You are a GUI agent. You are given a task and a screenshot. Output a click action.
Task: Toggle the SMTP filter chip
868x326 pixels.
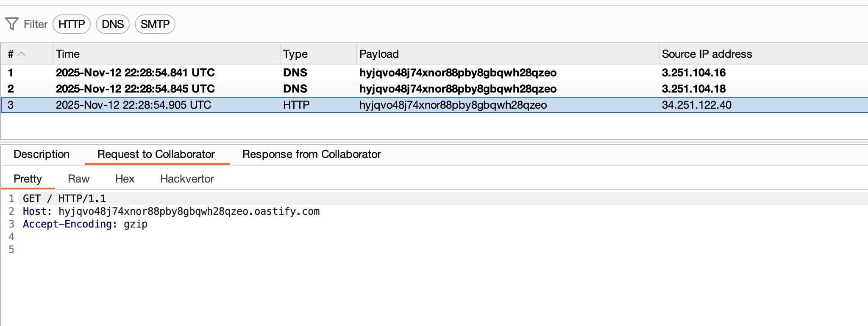point(155,24)
